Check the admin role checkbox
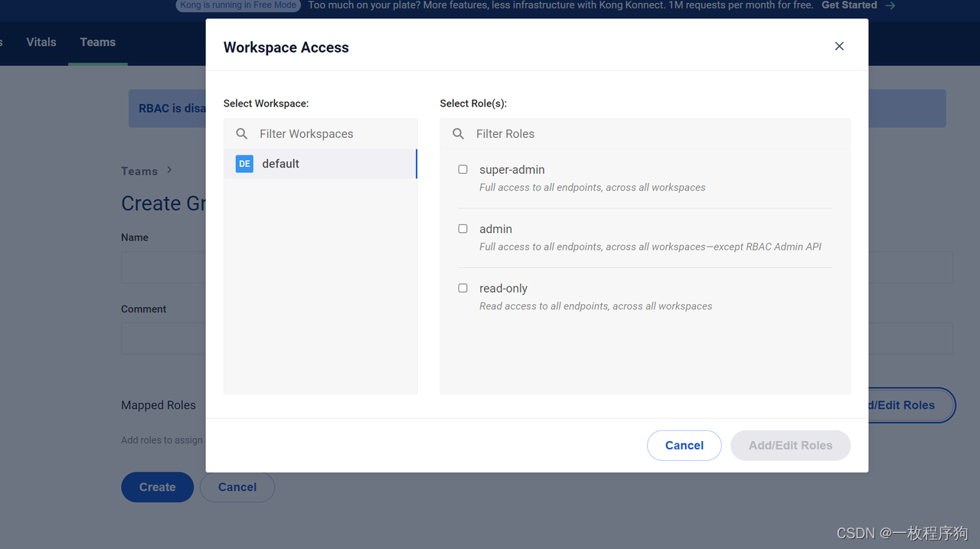The height and width of the screenshot is (549, 980). (462, 228)
